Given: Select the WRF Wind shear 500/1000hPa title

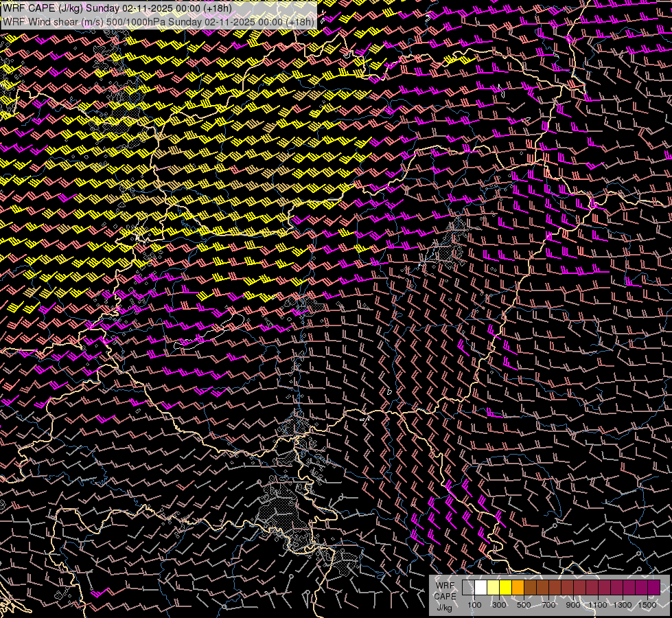Looking at the screenshot, I should 159,21.
